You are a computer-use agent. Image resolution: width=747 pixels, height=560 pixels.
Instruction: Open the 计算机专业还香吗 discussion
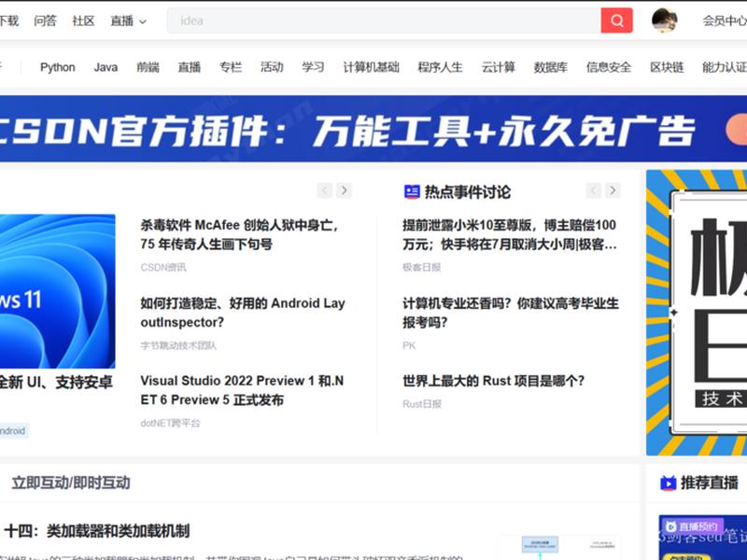click(x=510, y=313)
